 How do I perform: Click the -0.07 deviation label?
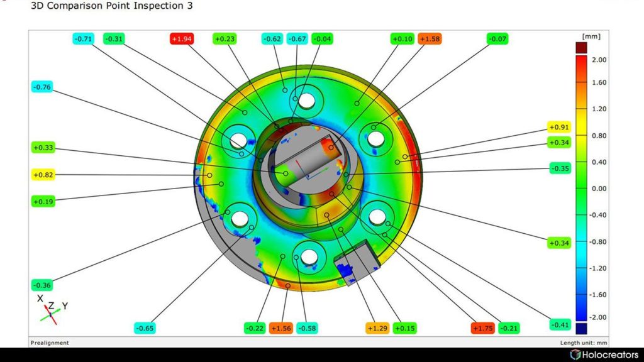tap(497, 39)
